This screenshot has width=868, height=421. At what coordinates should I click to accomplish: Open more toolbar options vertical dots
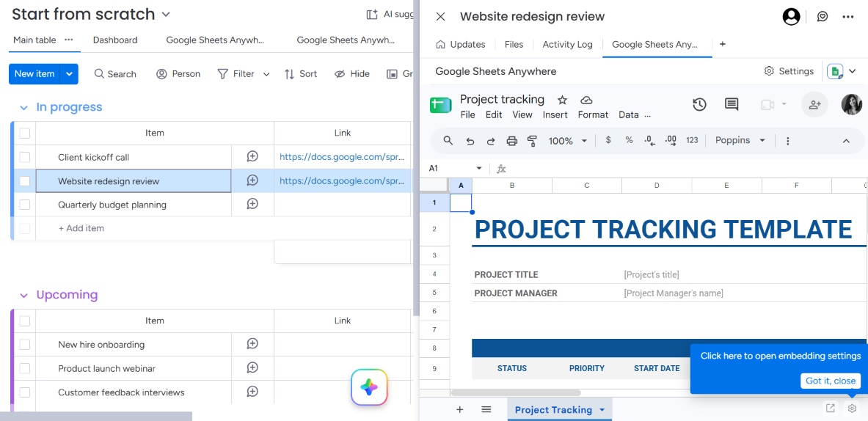pyautogui.click(x=788, y=141)
